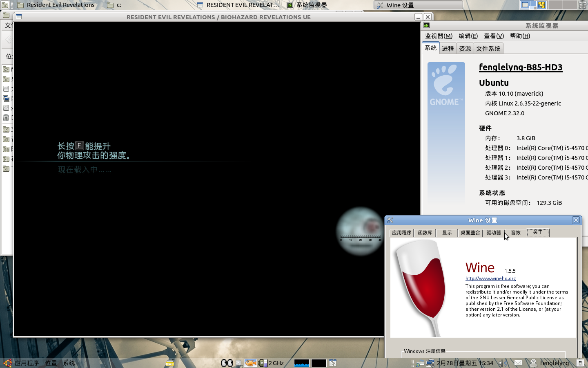Click the 版本 10.10 (maverick) text
The height and width of the screenshot is (368, 588).
point(514,94)
